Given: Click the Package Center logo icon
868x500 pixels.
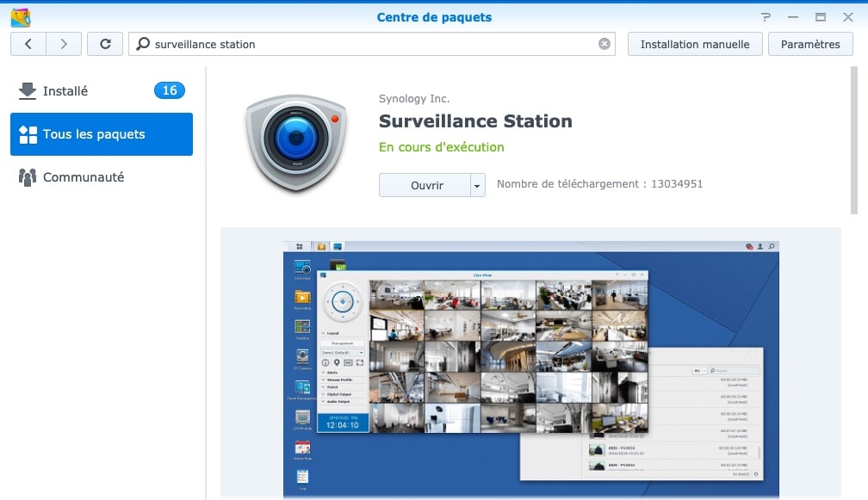Looking at the screenshot, I should tap(21, 17).
